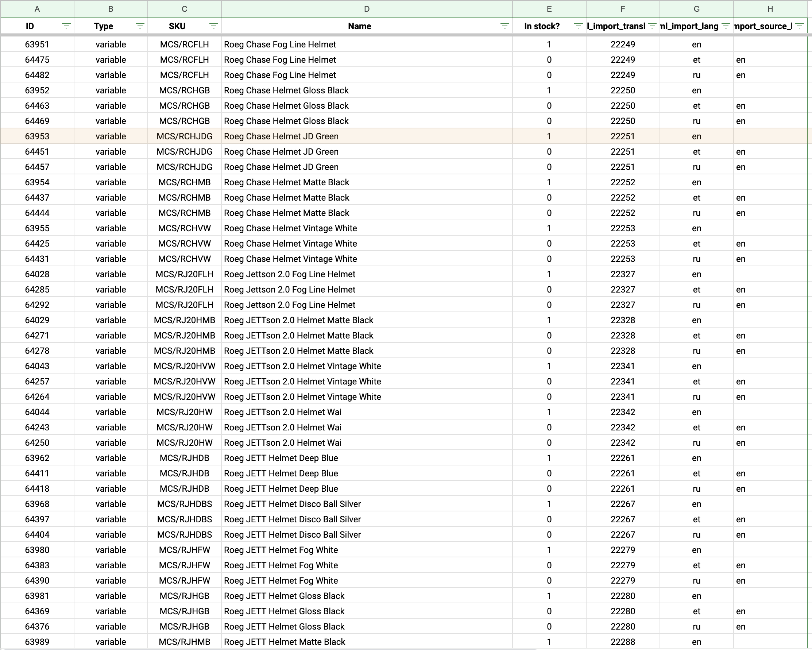
Task: Select the Name cell in row 64463
Action: tap(367, 106)
